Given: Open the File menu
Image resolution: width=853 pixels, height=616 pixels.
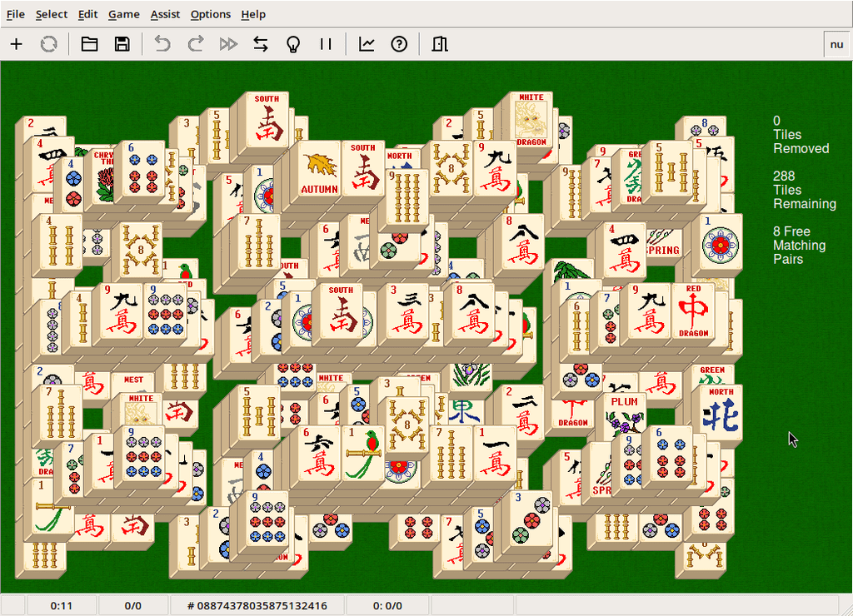Looking at the screenshot, I should pyautogui.click(x=15, y=14).
